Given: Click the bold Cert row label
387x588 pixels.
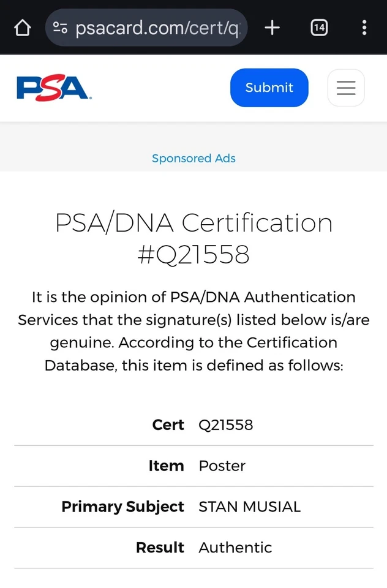Looking at the screenshot, I should (x=168, y=425).
